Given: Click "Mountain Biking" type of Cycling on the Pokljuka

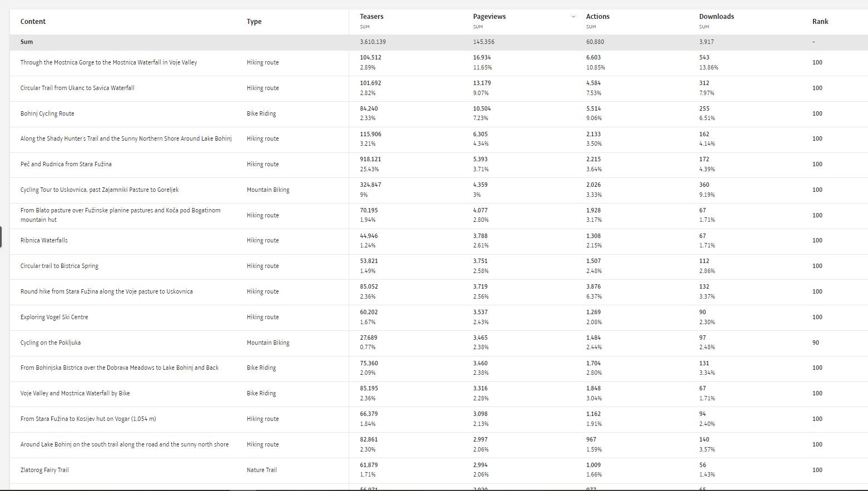Looking at the screenshot, I should [268, 343].
